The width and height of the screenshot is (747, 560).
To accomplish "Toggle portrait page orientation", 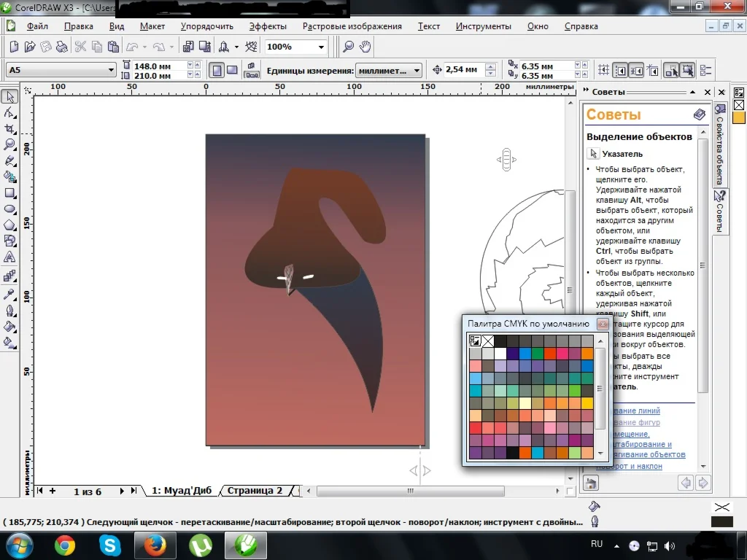I will tap(217, 69).
